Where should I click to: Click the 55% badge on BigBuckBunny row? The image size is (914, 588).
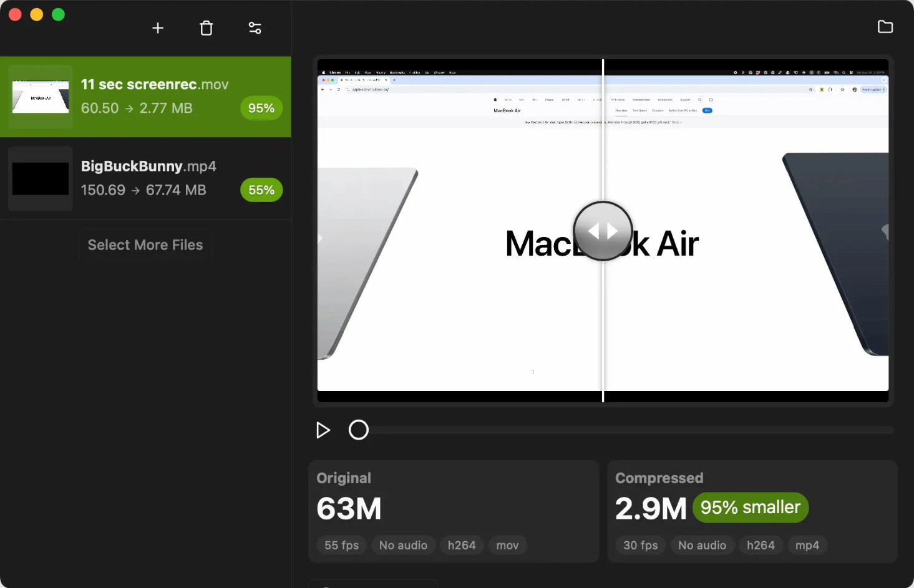(x=261, y=190)
